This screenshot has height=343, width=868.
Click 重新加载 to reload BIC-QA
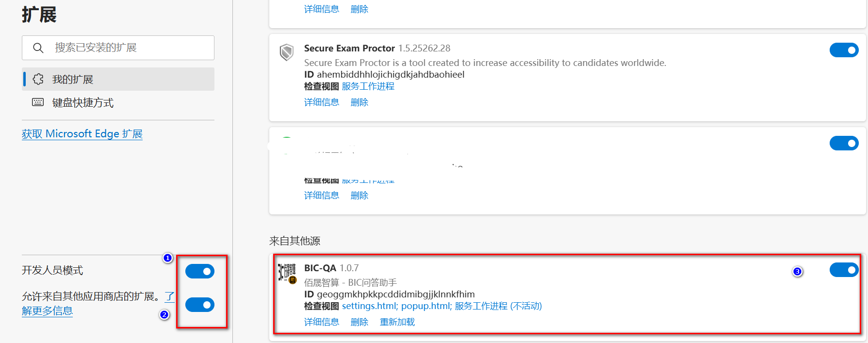pos(397,322)
